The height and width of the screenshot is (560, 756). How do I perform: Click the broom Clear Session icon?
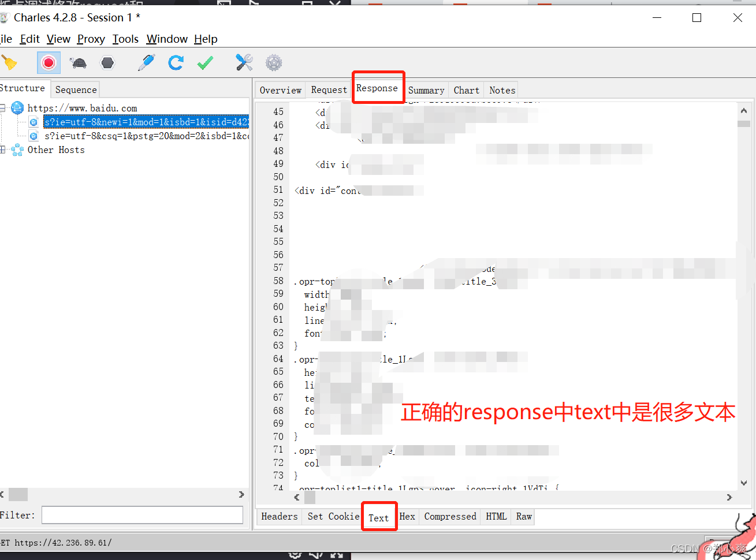click(9, 62)
